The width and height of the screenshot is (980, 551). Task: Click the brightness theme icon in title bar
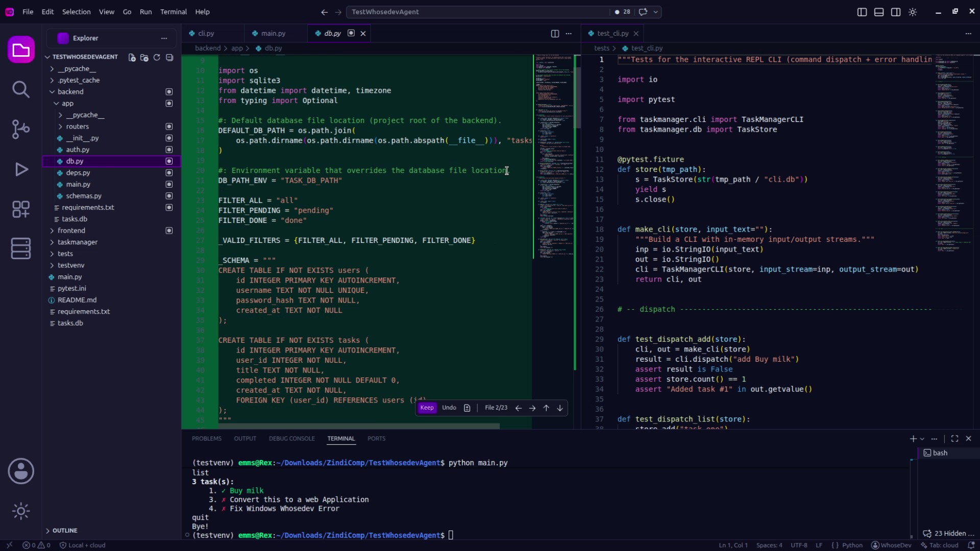913,12
